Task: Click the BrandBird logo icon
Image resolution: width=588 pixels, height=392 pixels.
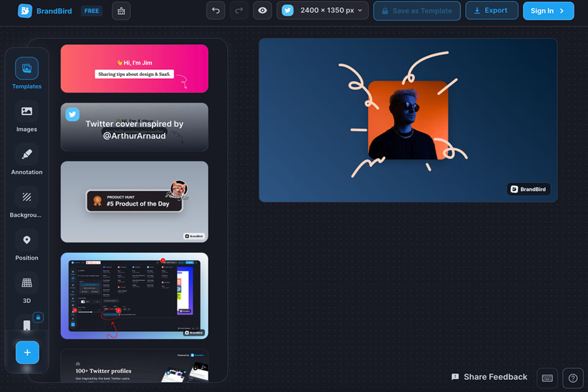Action: click(24, 11)
